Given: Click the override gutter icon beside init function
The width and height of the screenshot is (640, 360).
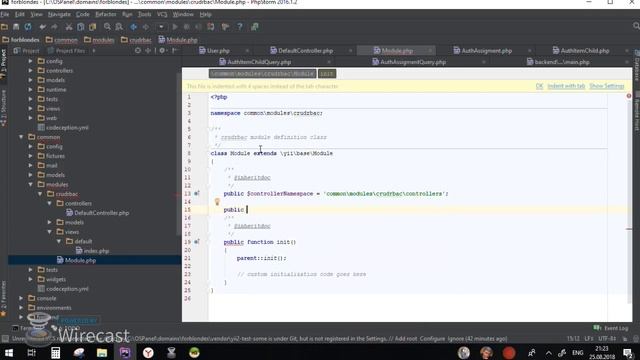Looking at the screenshot, I should [x=197, y=242].
